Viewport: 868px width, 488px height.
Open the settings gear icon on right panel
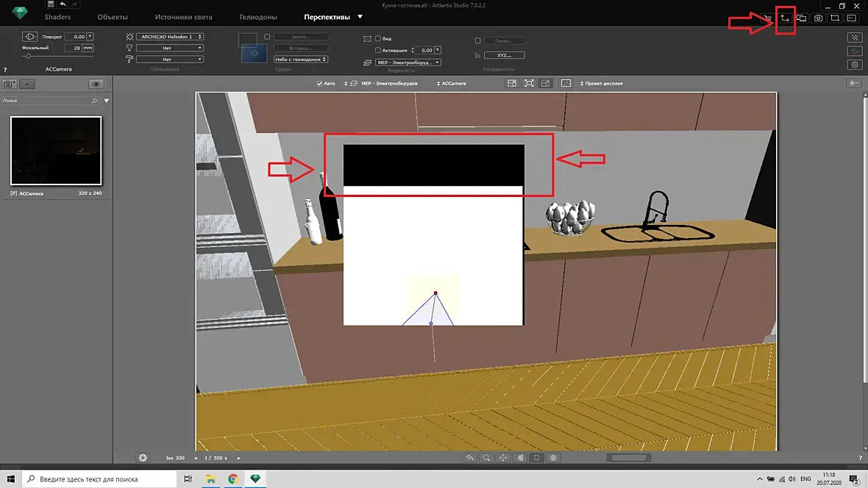tap(855, 65)
